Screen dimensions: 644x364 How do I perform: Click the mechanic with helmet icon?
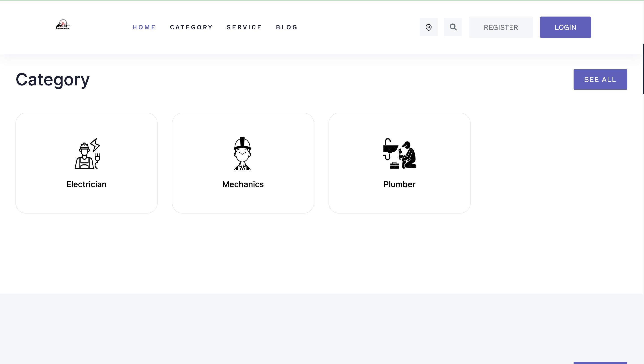(x=242, y=154)
